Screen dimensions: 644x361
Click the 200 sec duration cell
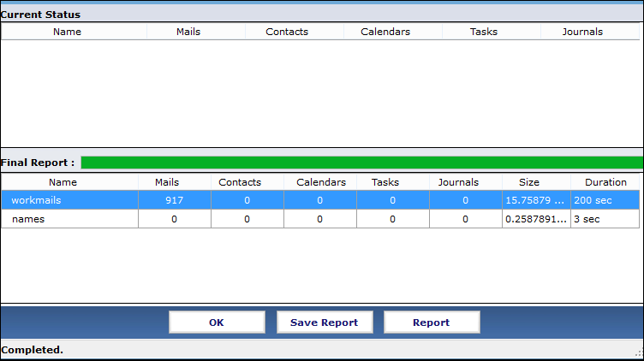[605, 200]
